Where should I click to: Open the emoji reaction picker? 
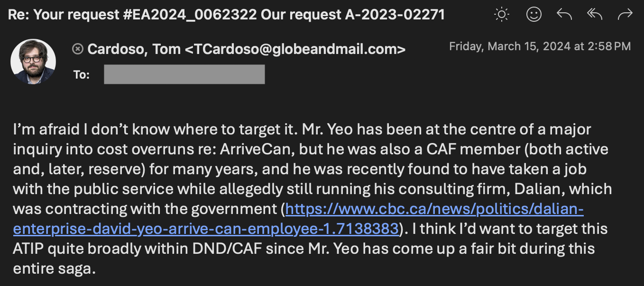(534, 15)
